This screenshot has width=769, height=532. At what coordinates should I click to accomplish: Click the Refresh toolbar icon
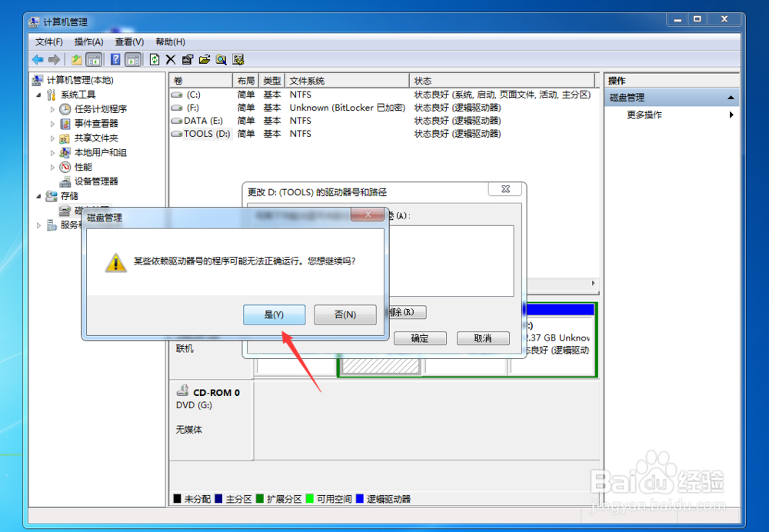point(155,60)
